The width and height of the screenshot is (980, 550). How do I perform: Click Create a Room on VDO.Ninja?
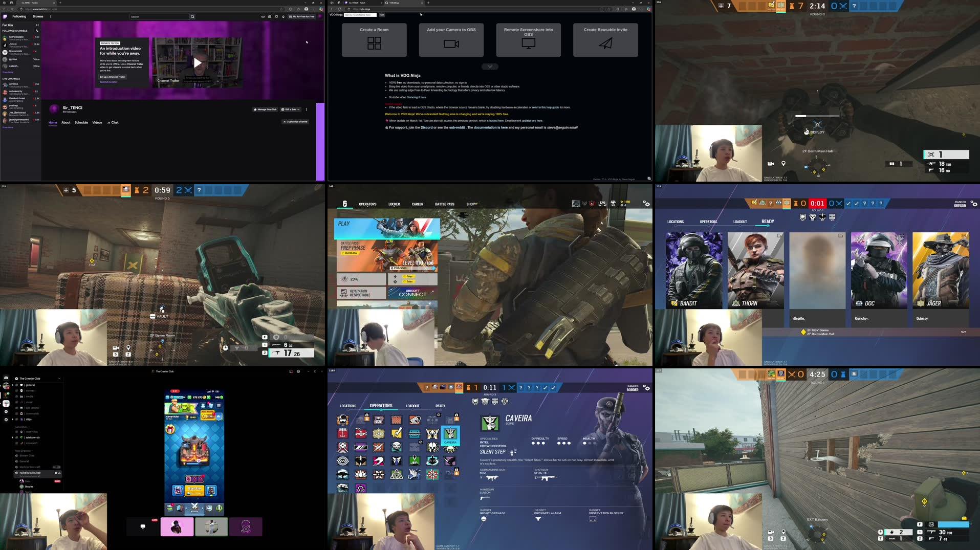(374, 40)
